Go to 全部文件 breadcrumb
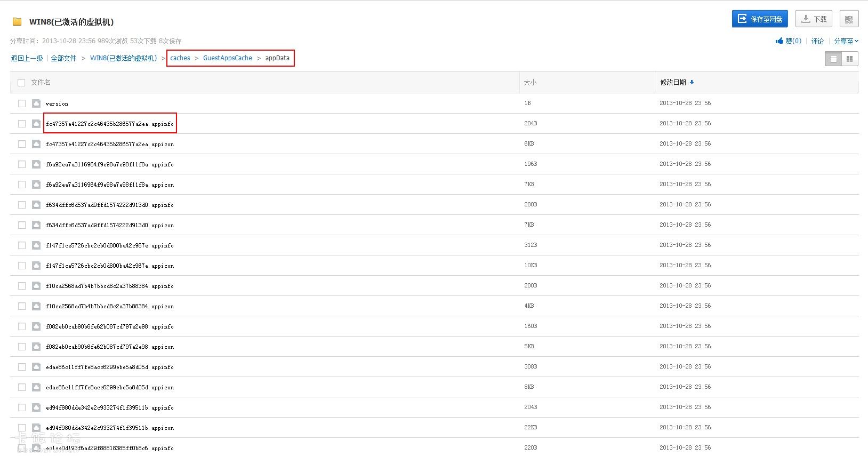The width and height of the screenshot is (868, 456). coord(63,58)
